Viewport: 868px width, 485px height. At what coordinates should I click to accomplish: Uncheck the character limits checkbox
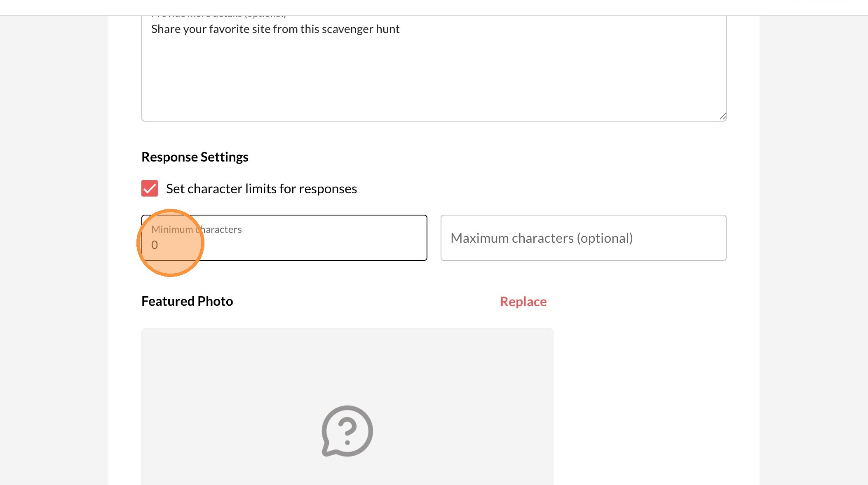tap(150, 188)
